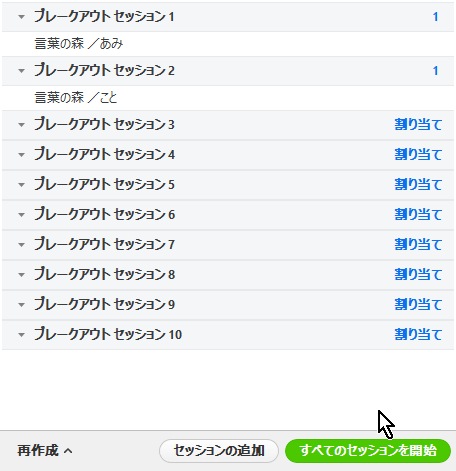Click 割り当て for セッション 10

418,334
